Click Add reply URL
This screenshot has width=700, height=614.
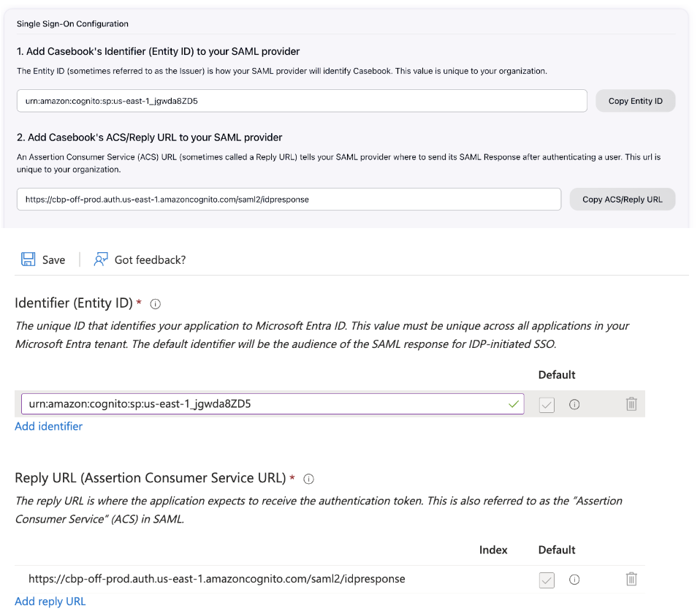tap(50, 601)
